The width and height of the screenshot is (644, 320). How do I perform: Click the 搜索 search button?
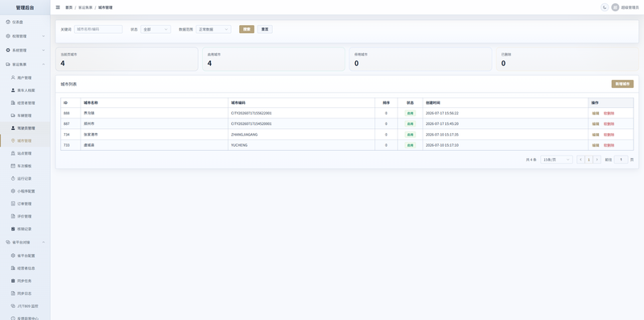247,29
